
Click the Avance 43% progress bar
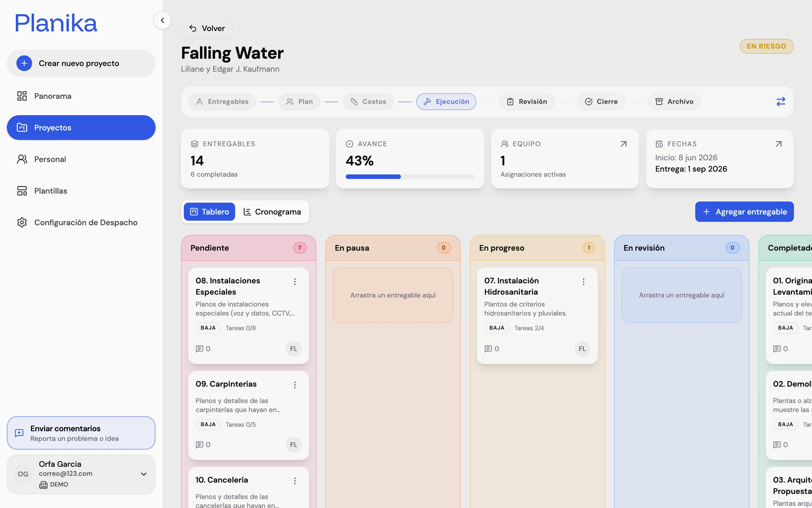tap(410, 177)
